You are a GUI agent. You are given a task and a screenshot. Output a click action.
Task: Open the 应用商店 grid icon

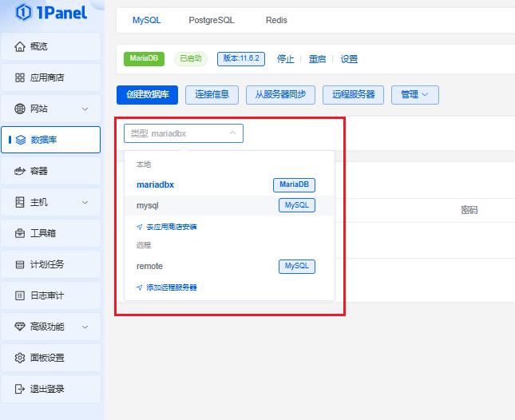pos(20,77)
